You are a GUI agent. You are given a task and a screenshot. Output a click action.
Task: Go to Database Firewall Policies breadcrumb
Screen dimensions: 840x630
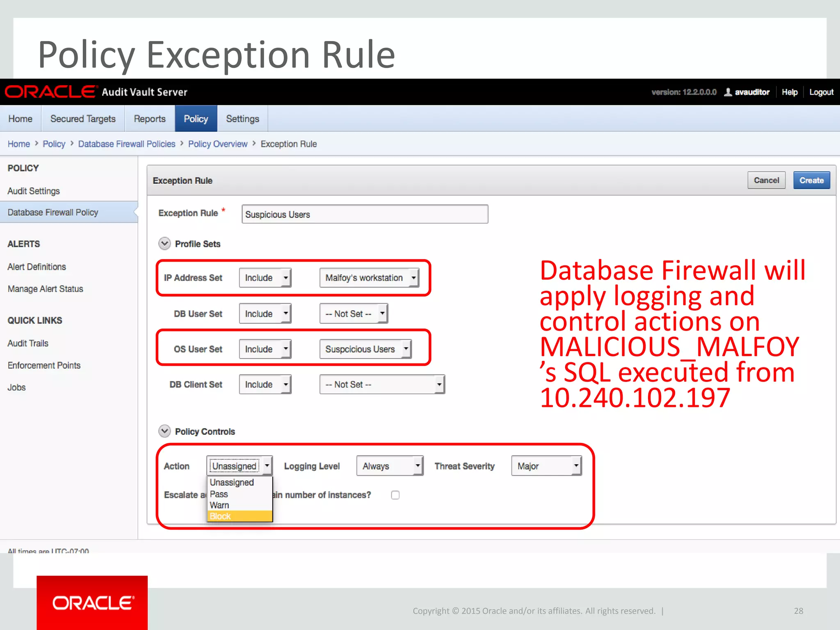(127, 144)
